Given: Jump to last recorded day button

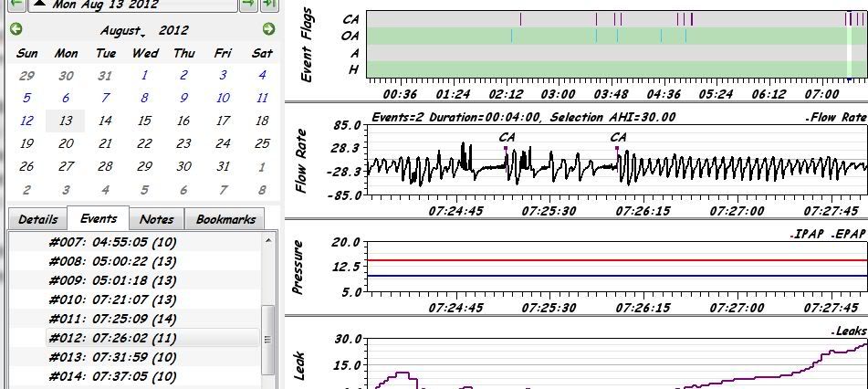Looking at the screenshot, I should (269, 5).
